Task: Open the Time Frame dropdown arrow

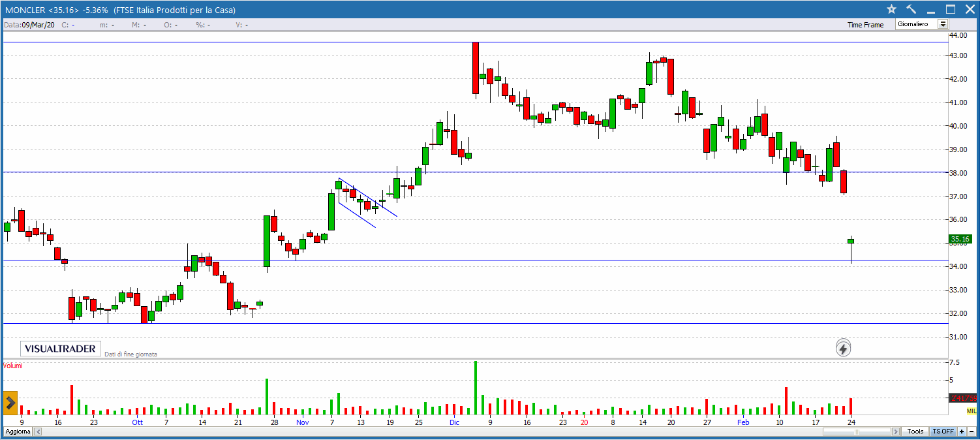Action: pyautogui.click(x=943, y=24)
